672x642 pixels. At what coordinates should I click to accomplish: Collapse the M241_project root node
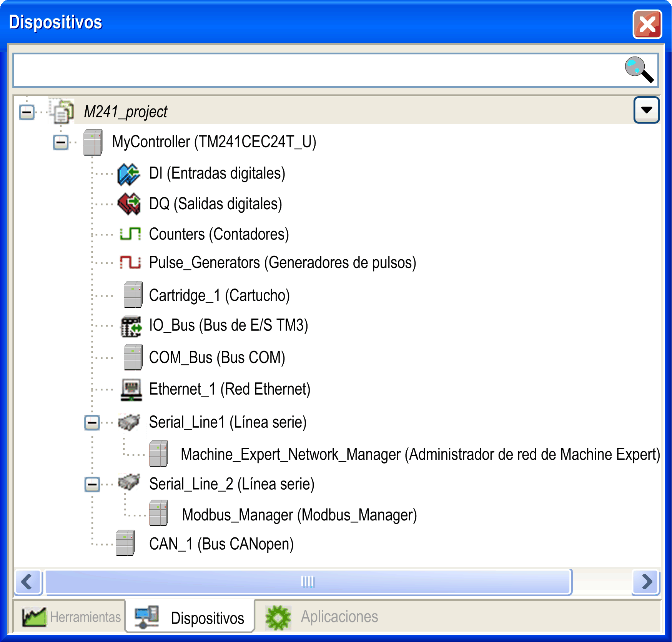(x=27, y=112)
